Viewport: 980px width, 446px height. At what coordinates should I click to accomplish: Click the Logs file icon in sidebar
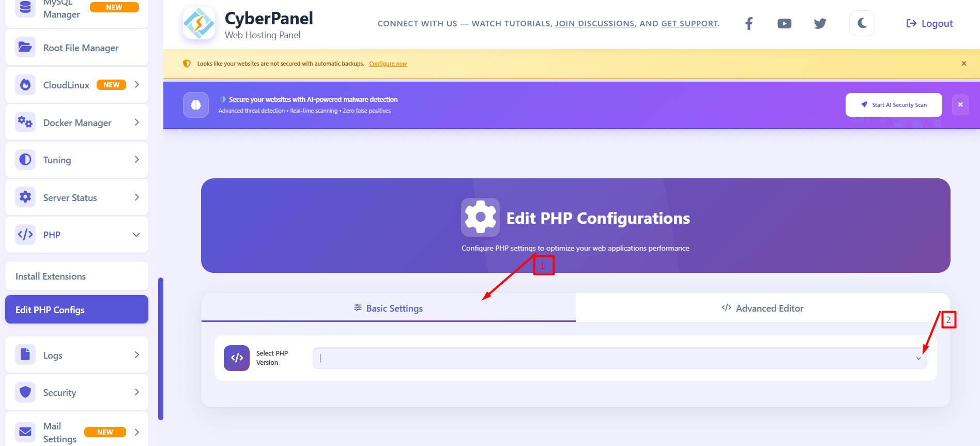coord(25,355)
